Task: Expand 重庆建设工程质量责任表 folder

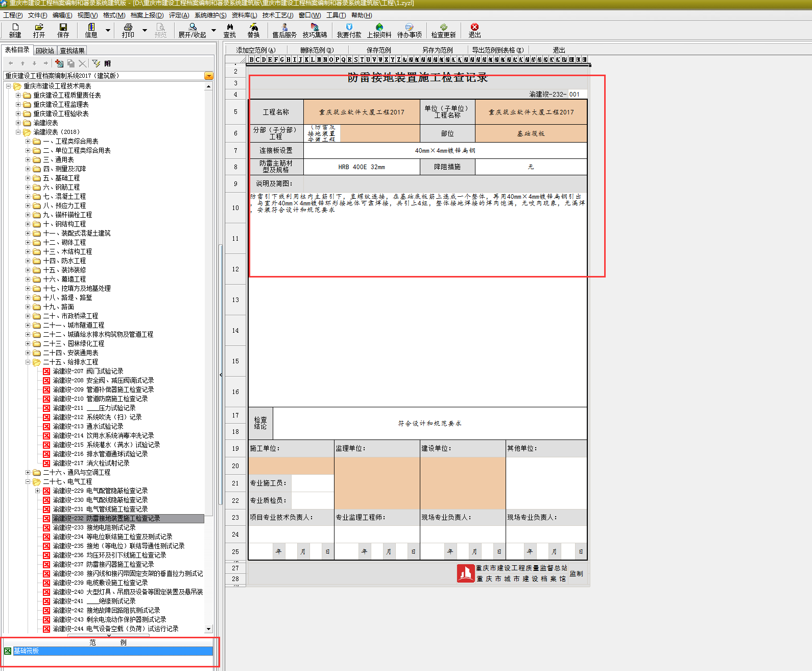Action: click(x=18, y=95)
